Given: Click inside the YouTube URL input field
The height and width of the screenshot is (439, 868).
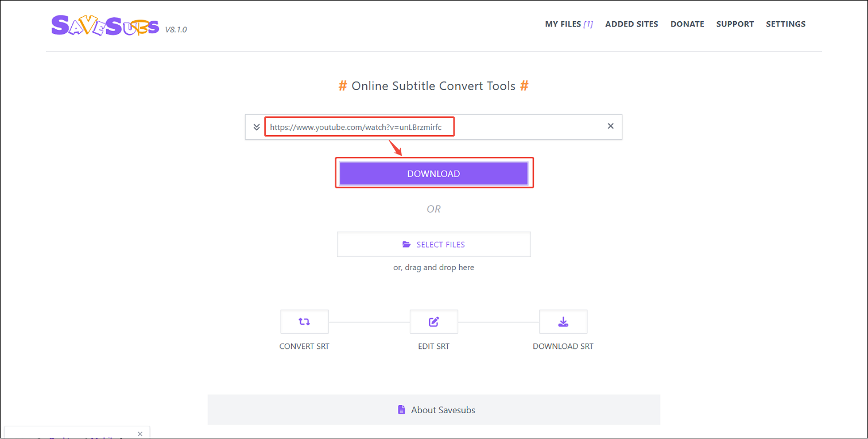Looking at the screenshot, I should pos(359,126).
